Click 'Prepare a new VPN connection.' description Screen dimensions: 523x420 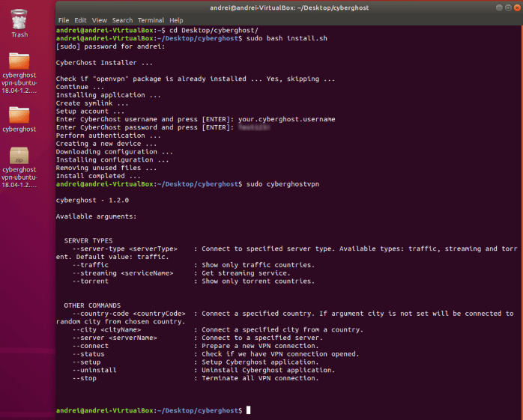click(260, 346)
